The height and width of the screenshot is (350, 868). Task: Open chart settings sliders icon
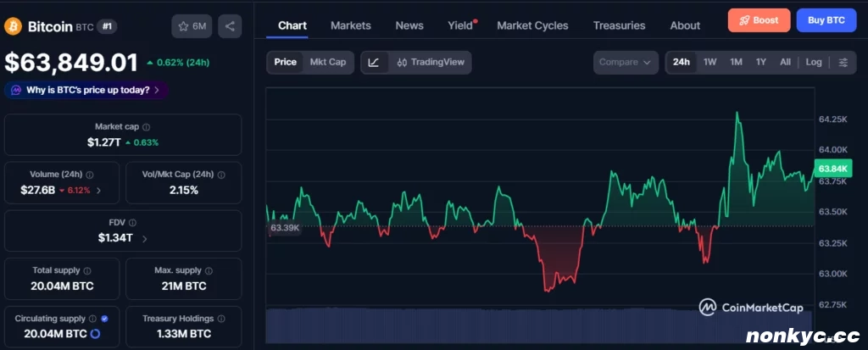tap(843, 63)
